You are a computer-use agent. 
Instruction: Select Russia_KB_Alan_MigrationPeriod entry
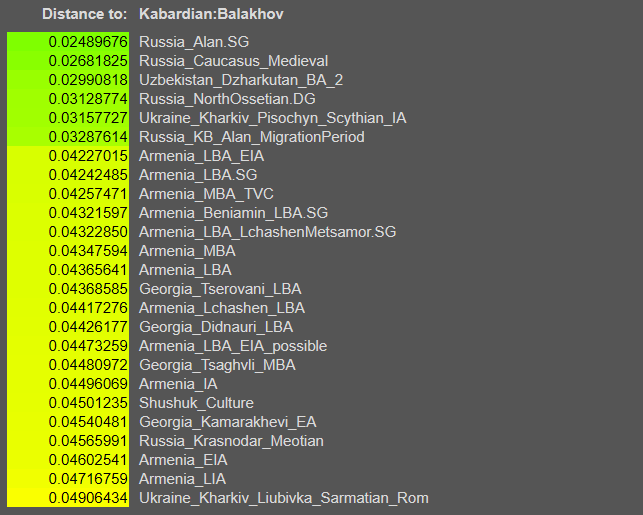pos(252,137)
